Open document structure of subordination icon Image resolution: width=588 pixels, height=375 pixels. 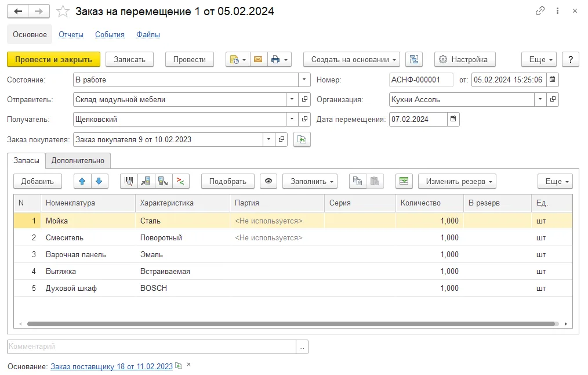414,59
